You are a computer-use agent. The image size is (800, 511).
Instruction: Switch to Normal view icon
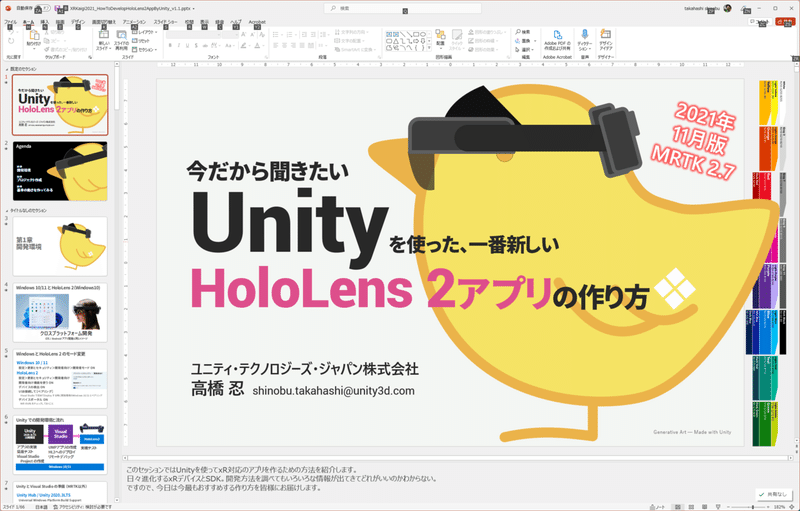tap(678, 507)
